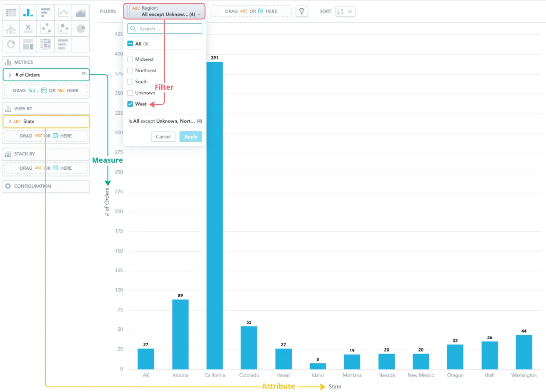
Task: Pick the Scatter plot visualization
Action: coord(46,28)
